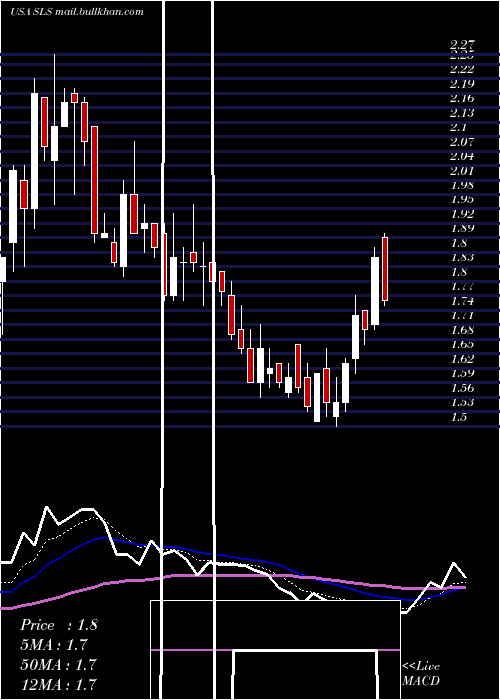Click the 1.62 price axis label
The image size is (500, 700).
tap(462, 358)
